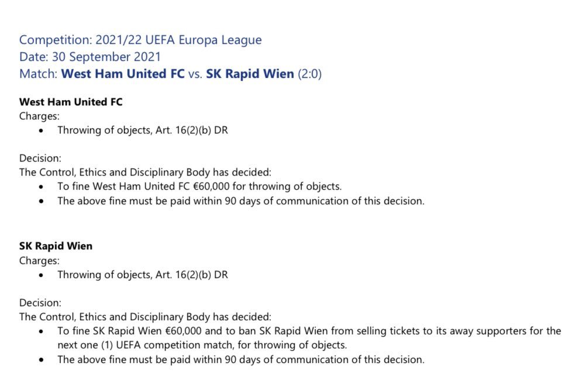Click the first Throwing of objects, Art. 16(2)(b) line
The height and width of the screenshot is (384, 588).
(x=143, y=131)
